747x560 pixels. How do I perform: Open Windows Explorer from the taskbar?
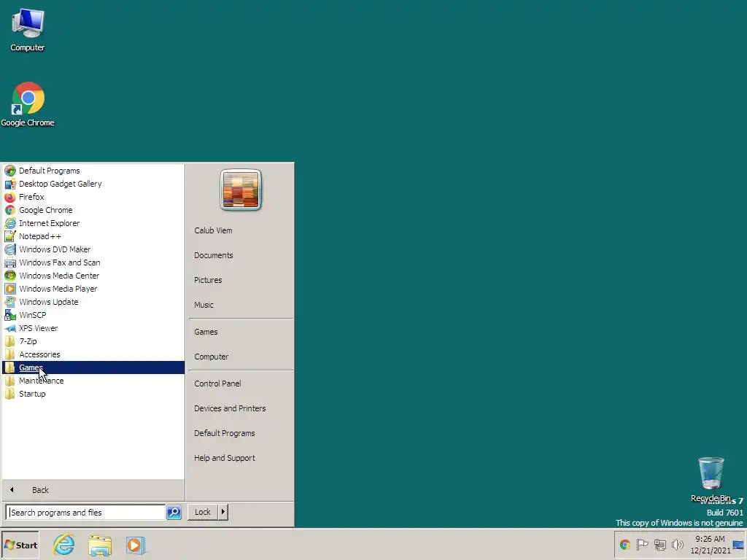tap(100, 545)
